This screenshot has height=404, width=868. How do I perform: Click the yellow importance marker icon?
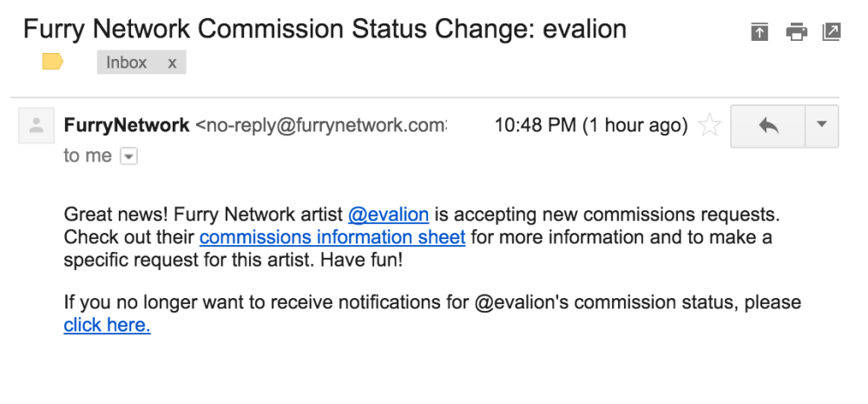pos(53,62)
